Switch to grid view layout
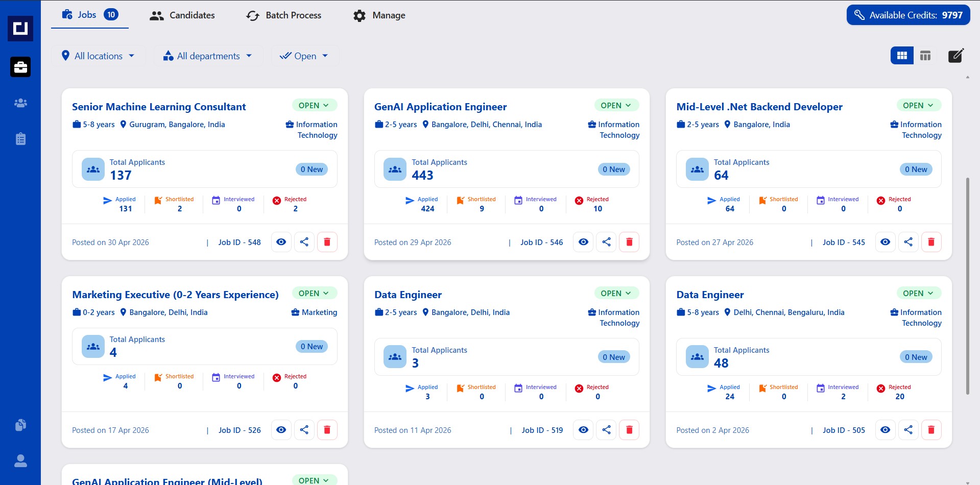This screenshot has height=485, width=980. pyautogui.click(x=902, y=55)
